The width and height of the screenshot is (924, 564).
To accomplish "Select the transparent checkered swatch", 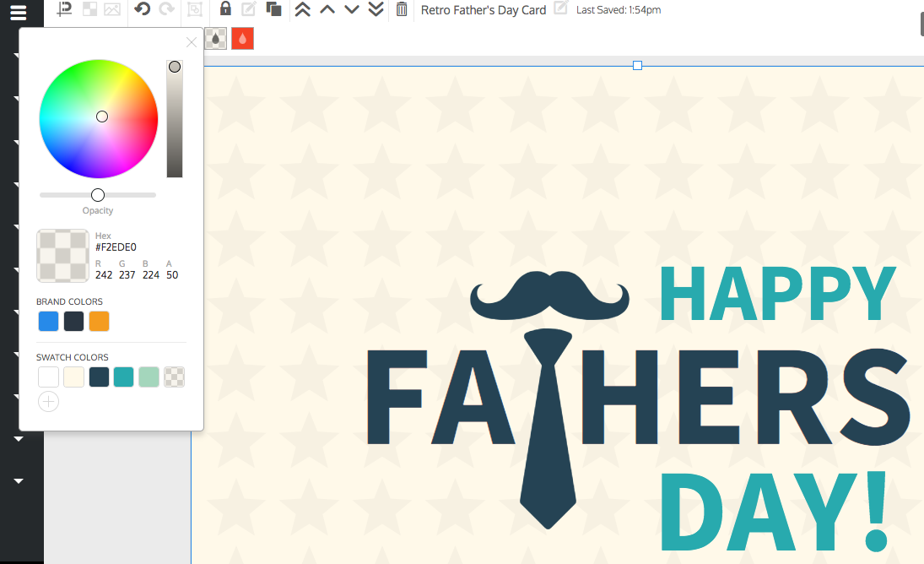I will [175, 377].
